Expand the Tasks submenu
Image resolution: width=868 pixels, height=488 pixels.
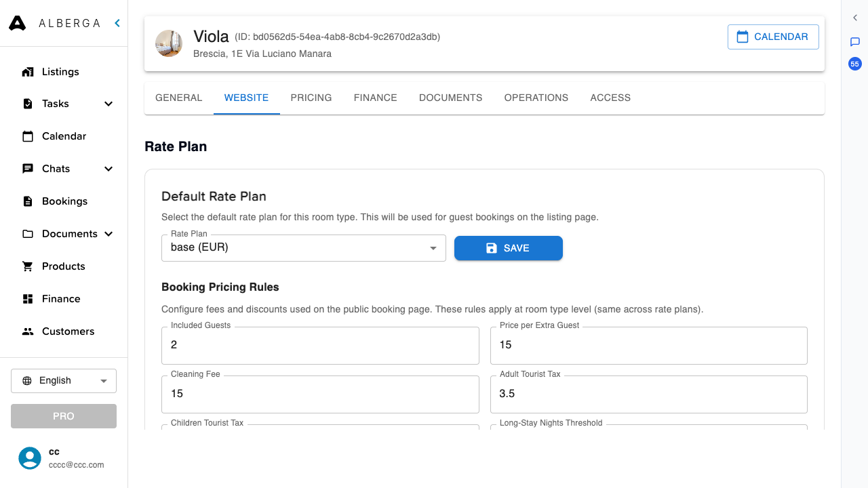tap(108, 104)
